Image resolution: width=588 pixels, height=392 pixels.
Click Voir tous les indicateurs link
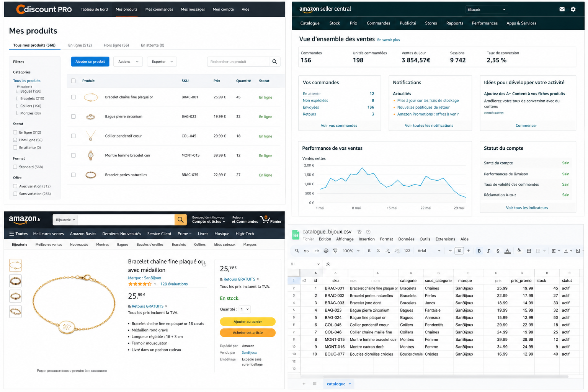(x=527, y=208)
